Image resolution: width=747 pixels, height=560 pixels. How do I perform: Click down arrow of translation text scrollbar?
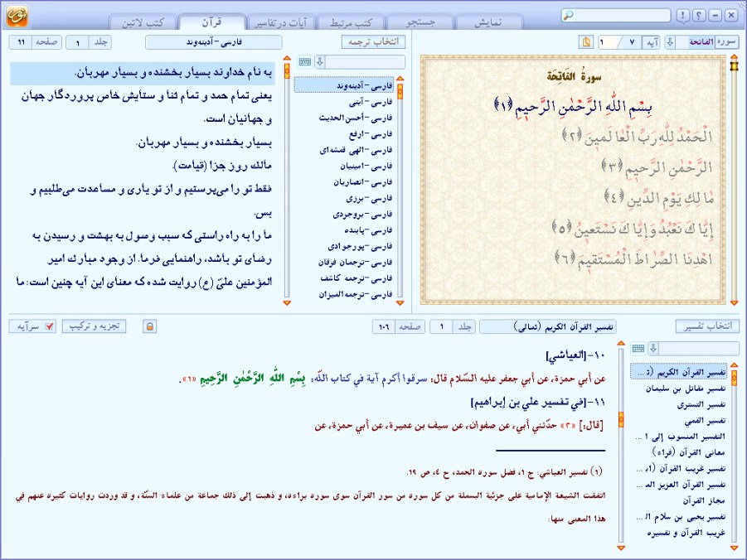(287, 303)
